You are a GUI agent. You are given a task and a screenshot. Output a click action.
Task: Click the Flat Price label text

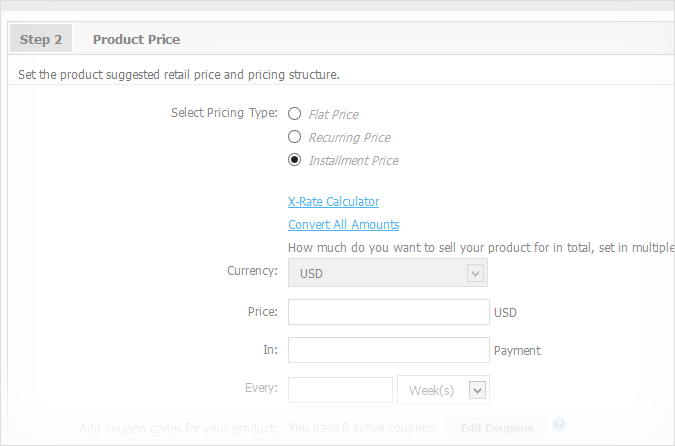click(333, 115)
